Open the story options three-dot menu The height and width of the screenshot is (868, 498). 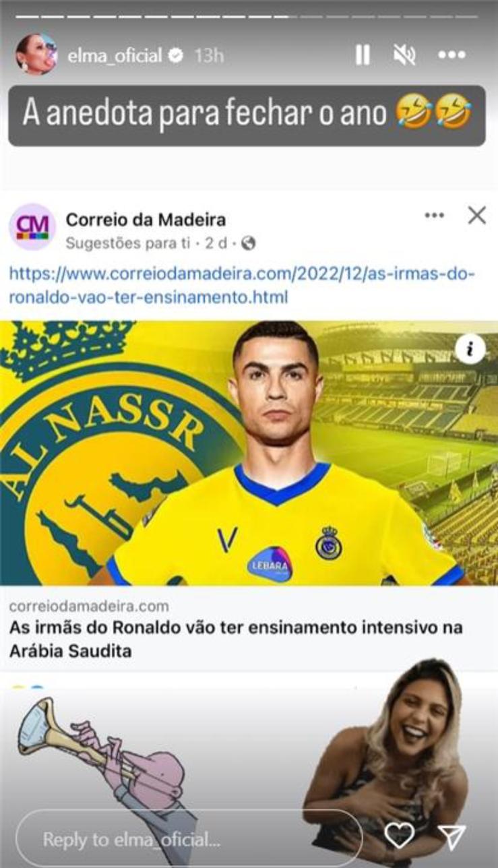(x=452, y=55)
